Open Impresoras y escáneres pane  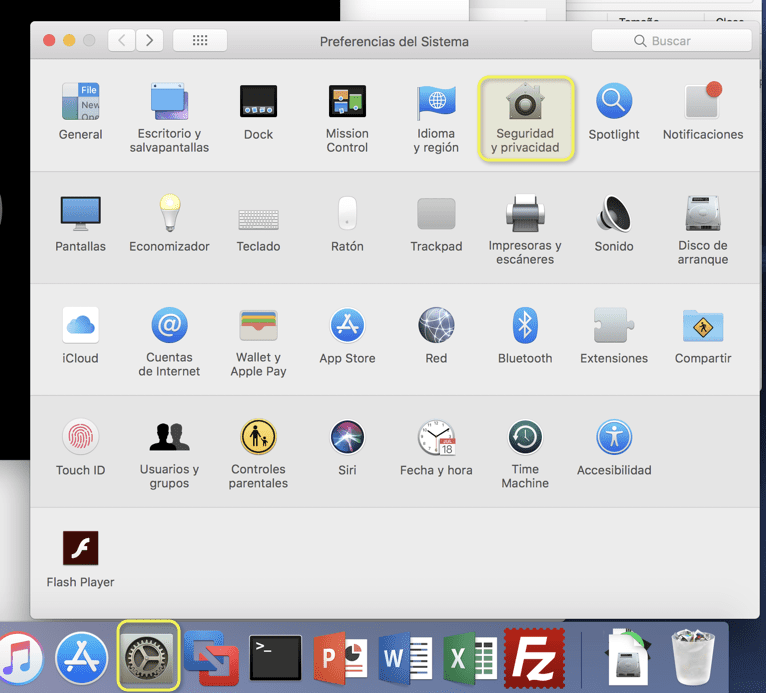coord(525,230)
